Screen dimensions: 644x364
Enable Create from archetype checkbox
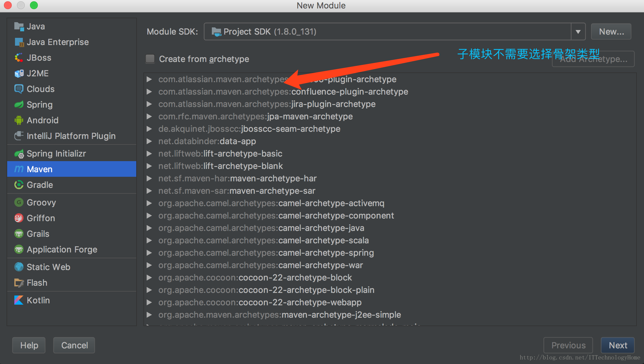click(150, 59)
